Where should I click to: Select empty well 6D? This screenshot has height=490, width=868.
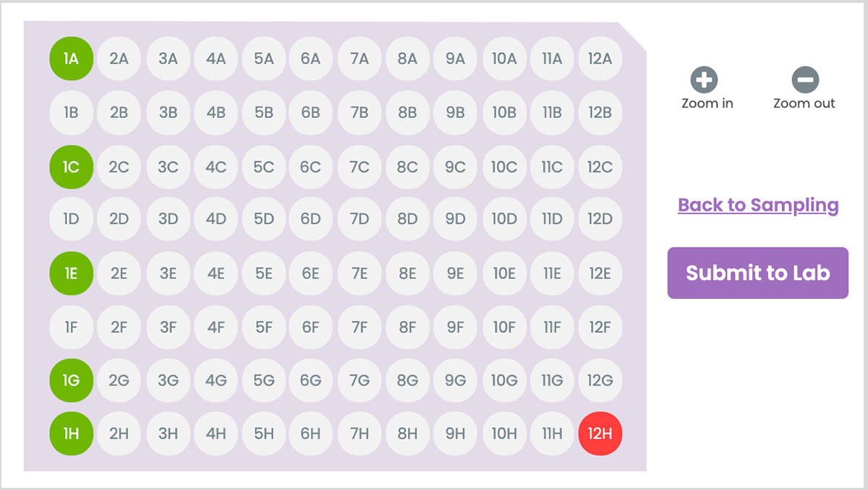[311, 219]
